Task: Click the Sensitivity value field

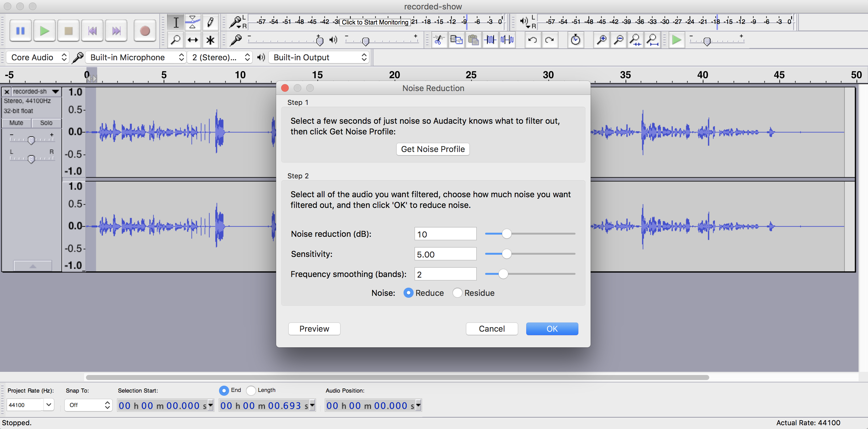Action: coord(446,254)
